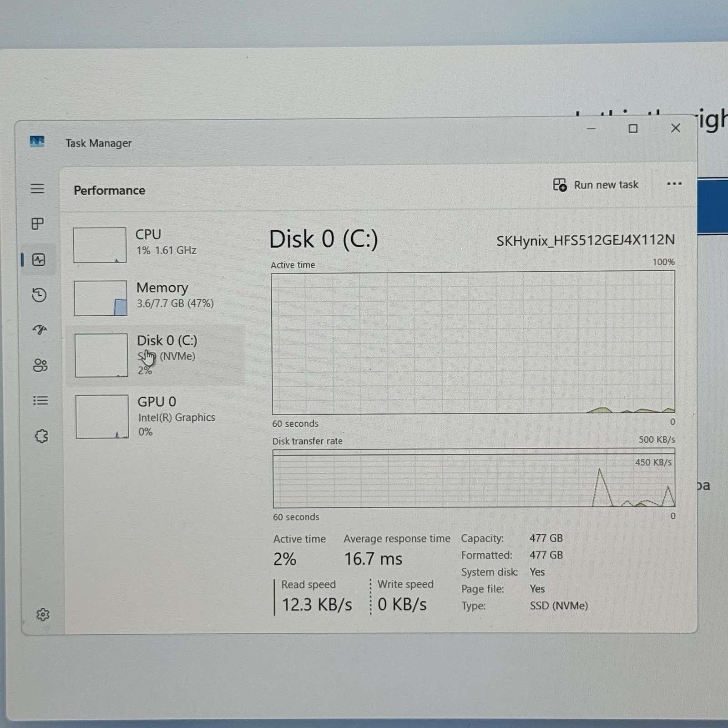Click the Task Manager app icon
The height and width of the screenshot is (728, 728).
coord(37,142)
